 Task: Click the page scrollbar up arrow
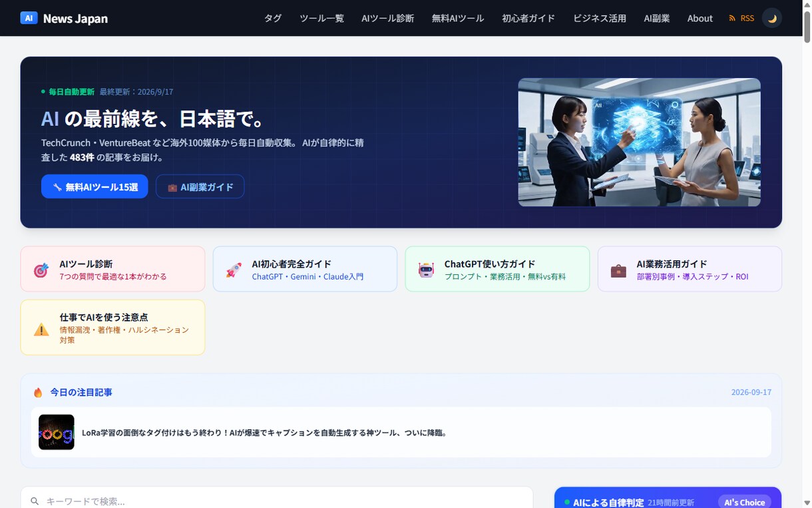point(807,5)
